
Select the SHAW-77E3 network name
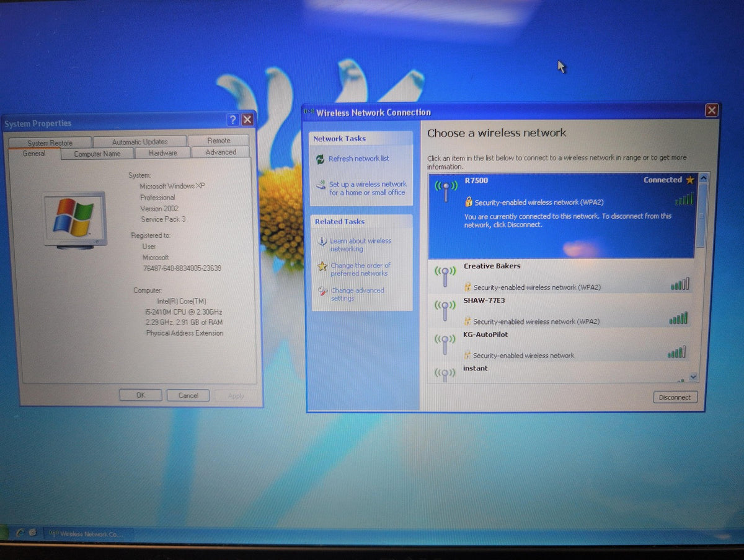(x=485, y=300)
